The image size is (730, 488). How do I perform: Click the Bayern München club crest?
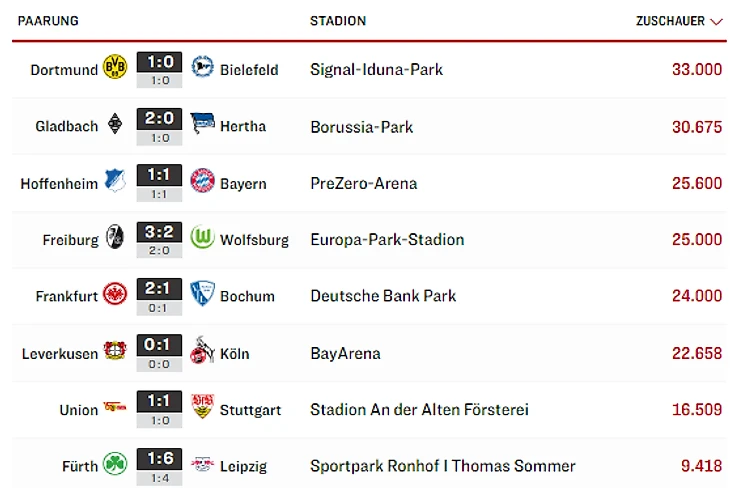pyautogui.click(x=203, y=182)
